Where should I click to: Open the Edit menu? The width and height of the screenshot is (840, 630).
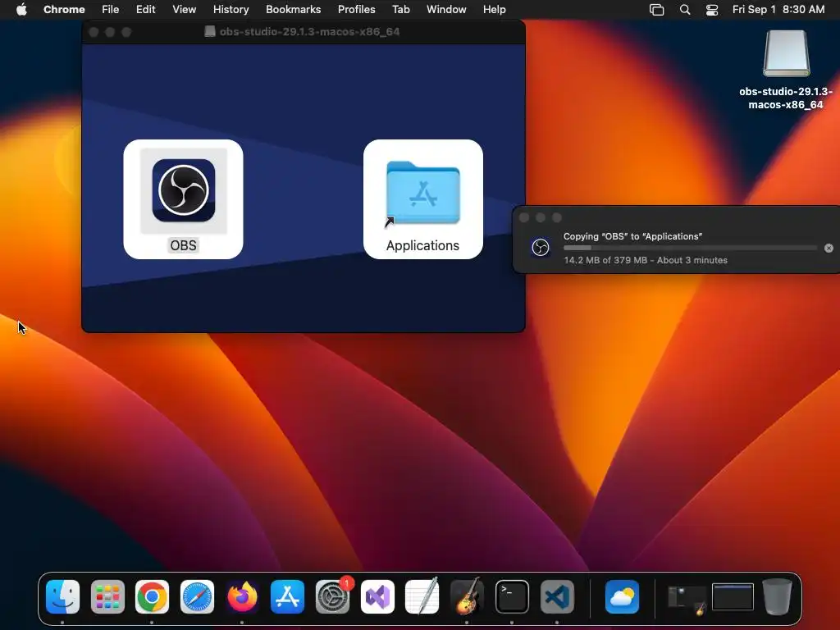(145, 10)
